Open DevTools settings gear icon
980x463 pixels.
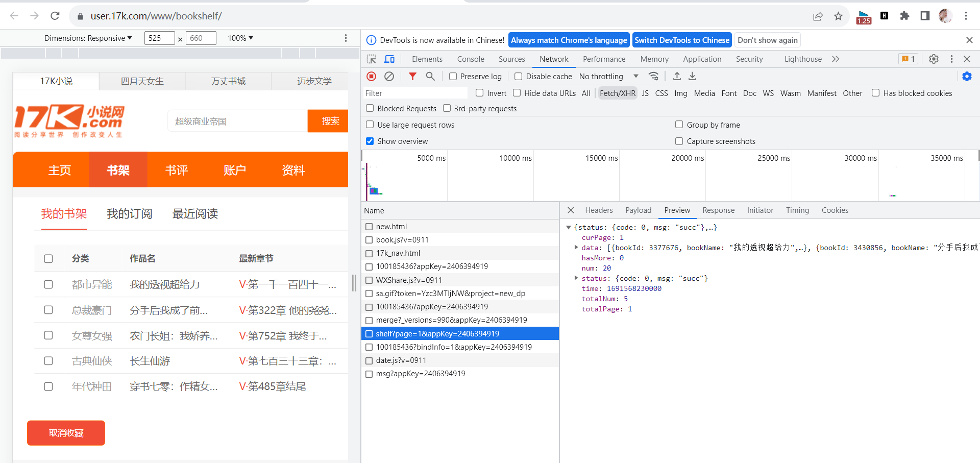[x=934, y=59]
